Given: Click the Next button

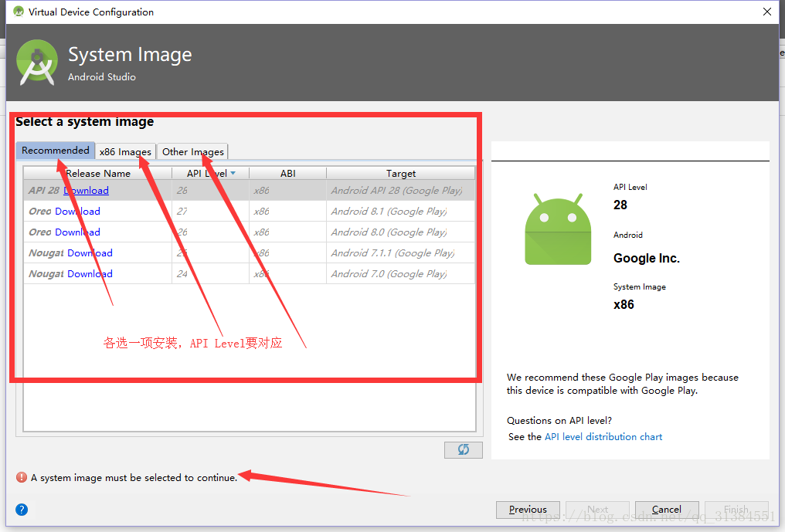Looking at the screenshot, I should (x=597, y=510).
